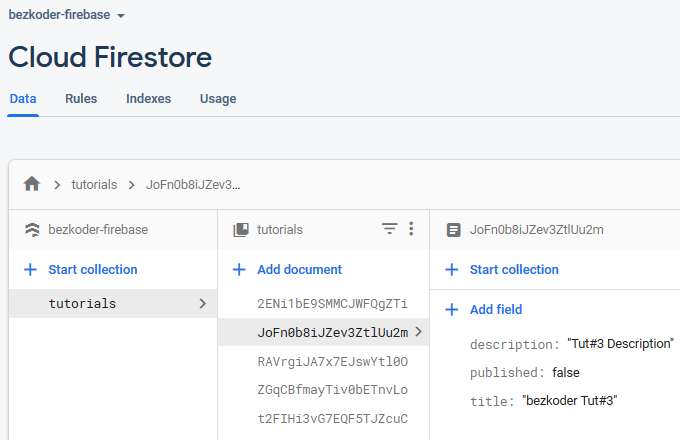
Task: Click the published field value false
Action: click(566, 372)
